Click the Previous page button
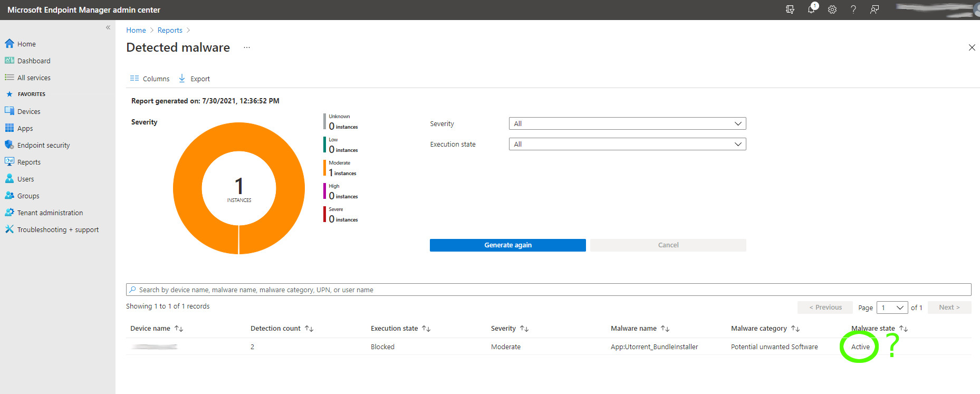This screenshot has width=980, height=394. coord(825,307)
